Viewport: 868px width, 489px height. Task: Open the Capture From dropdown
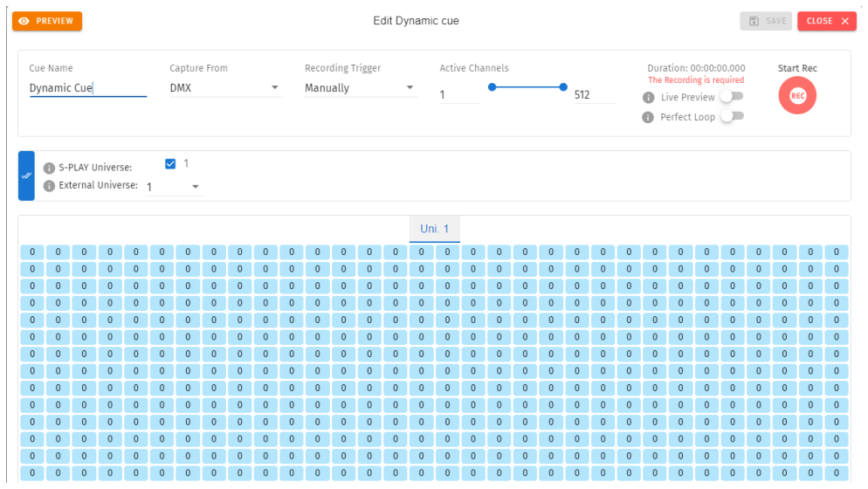point(226,88)
